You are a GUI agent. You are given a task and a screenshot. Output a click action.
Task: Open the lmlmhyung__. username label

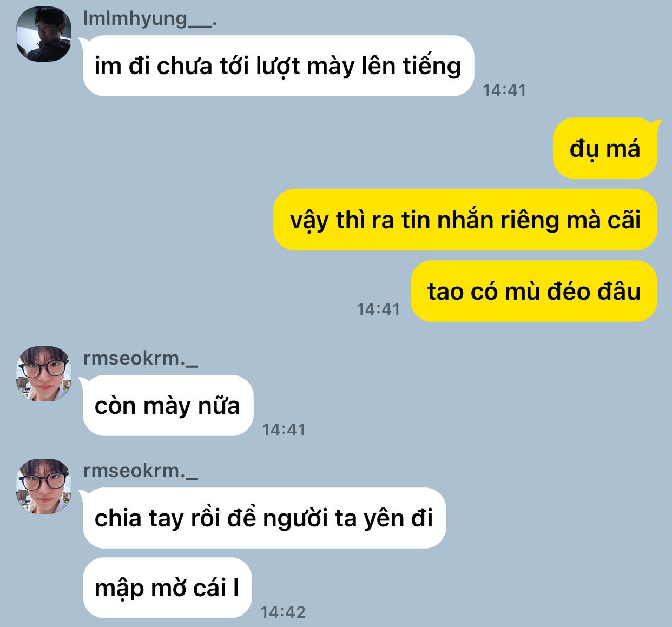pos(150,18)
